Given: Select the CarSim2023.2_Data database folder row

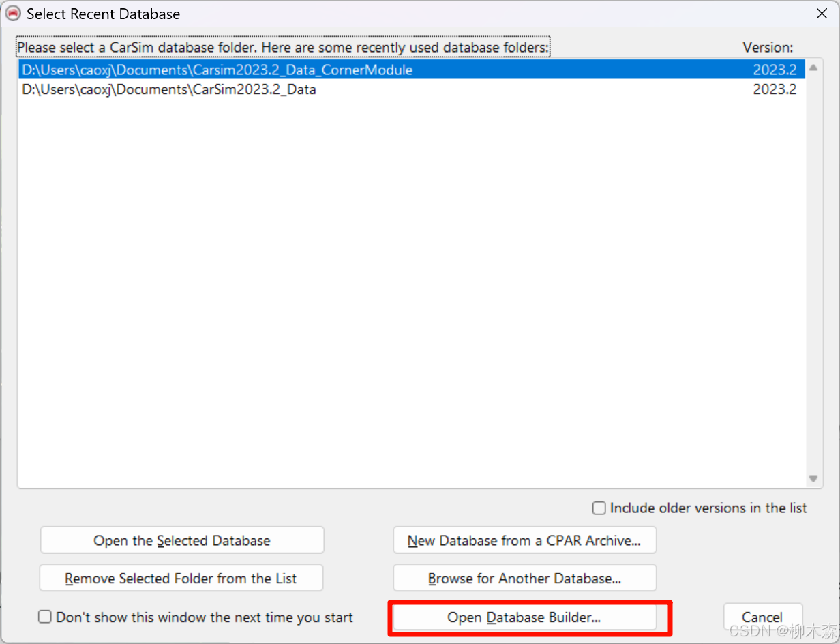Looking at the screenshot, I should coord(411,89).
